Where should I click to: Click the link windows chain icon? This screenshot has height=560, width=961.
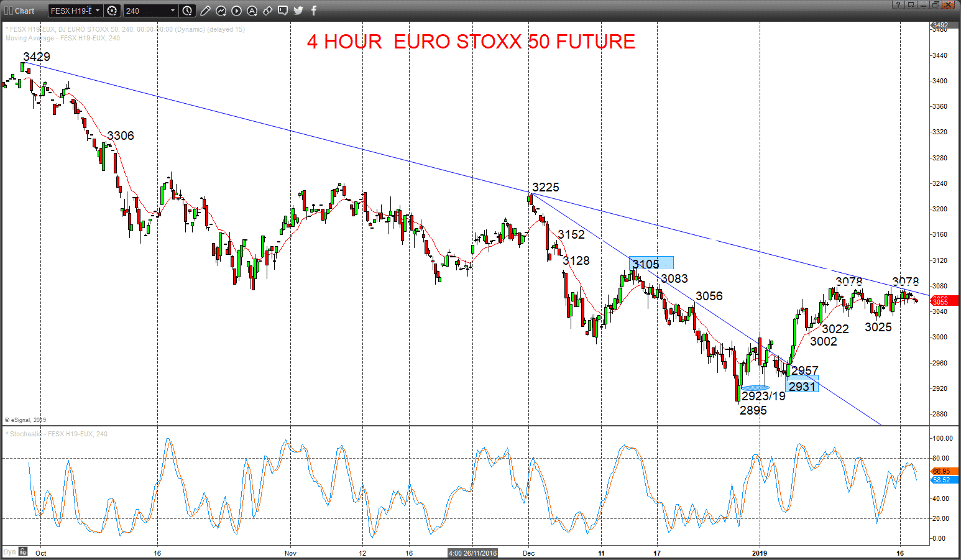(267, 11)
